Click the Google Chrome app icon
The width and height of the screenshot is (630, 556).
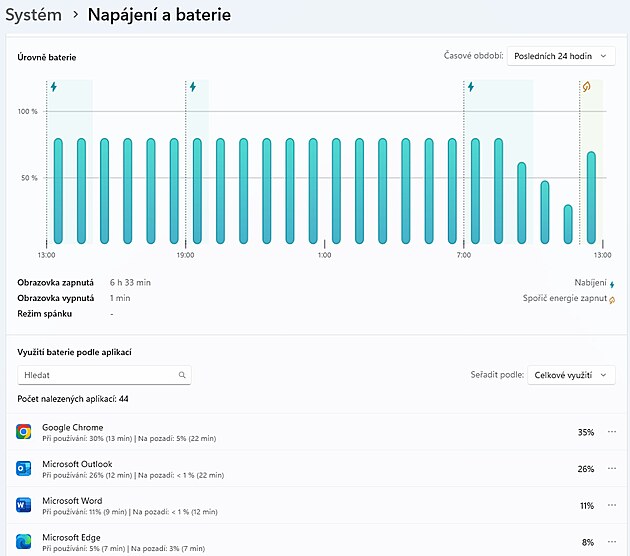(x=24, y=432)
